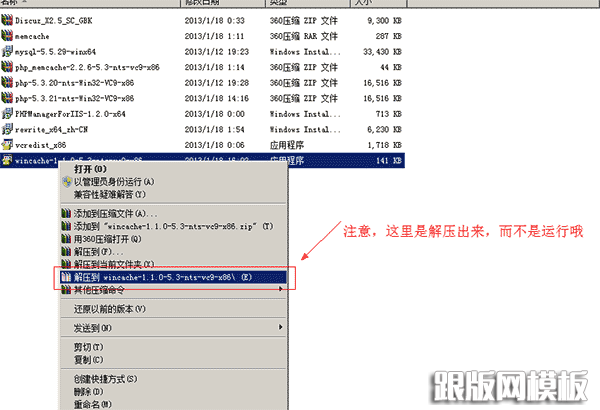
Task: Click the 713 KB size value
Action: [x=389, y=114]
